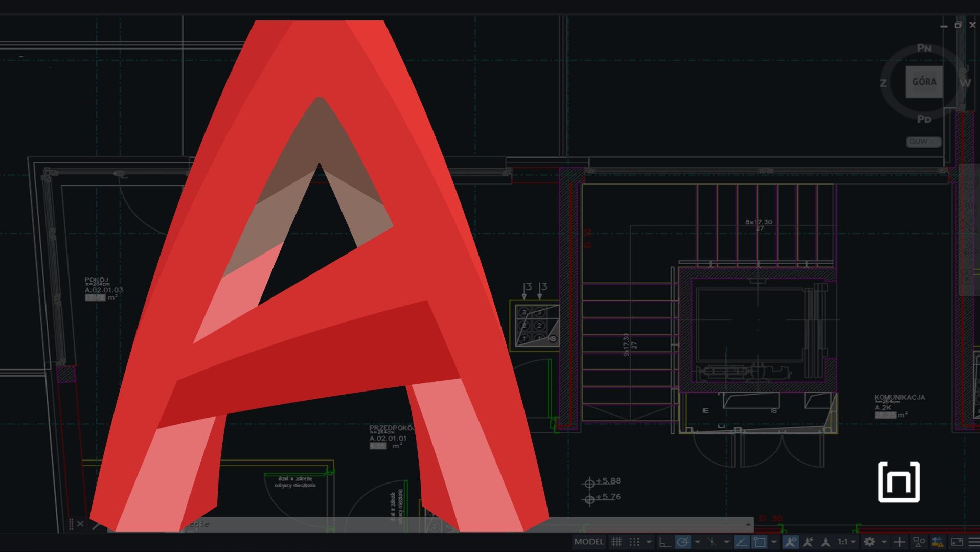Click Pn compass direction on ViewCube
Image resolution: width=980 pixels, height=552 pixels.
coord(924,48)
